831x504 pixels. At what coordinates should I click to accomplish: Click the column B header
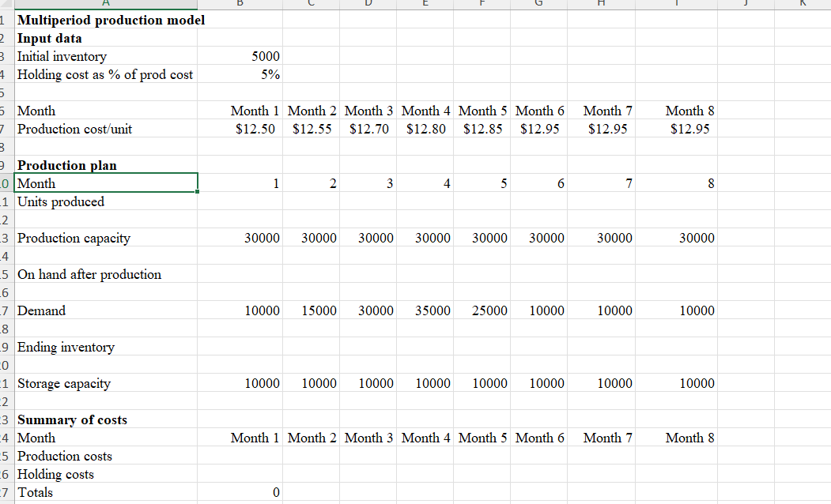tap(240, 4)
